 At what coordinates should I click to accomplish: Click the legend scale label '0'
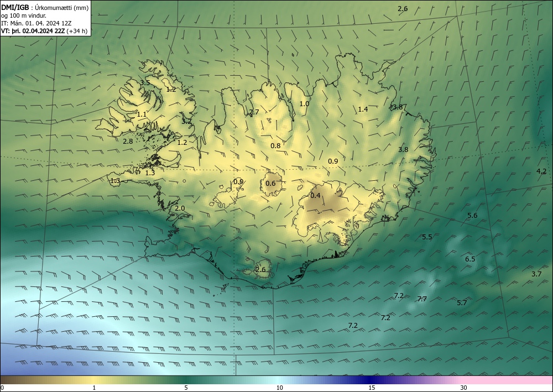[x=2, y=388]
